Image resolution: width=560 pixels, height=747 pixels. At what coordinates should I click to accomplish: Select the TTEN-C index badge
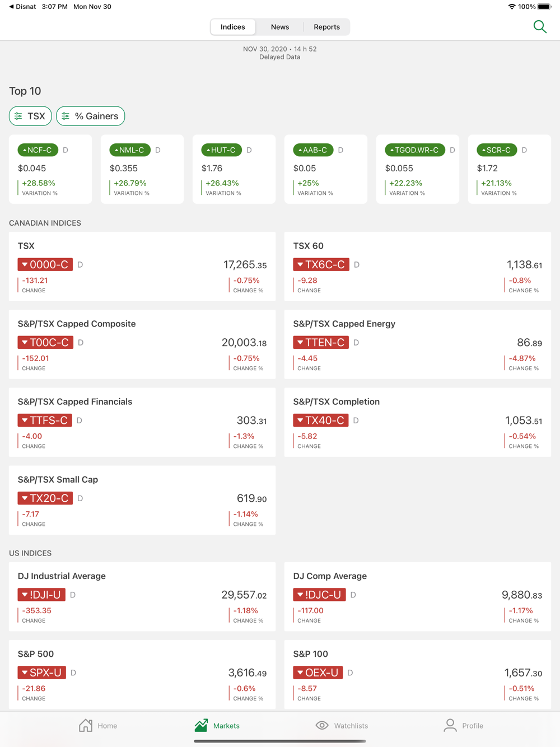321,342
